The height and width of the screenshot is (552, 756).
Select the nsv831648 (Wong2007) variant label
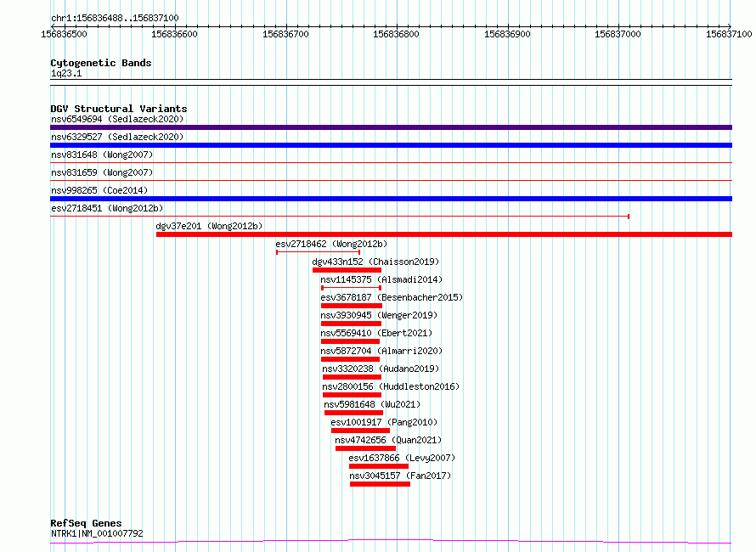pos(102,155)
